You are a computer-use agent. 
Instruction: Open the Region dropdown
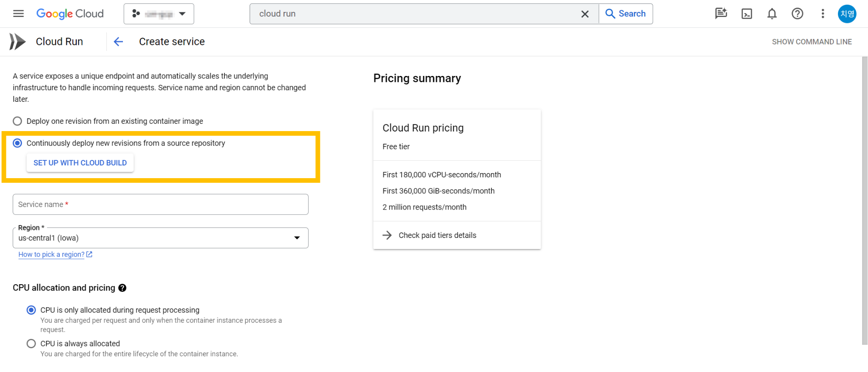click(161, 238)
